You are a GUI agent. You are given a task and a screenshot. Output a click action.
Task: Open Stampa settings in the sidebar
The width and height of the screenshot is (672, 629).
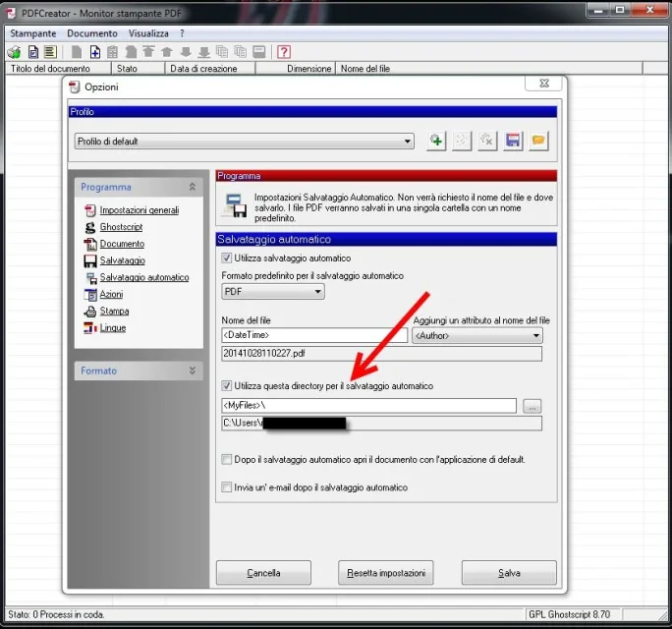pos(113,311)
